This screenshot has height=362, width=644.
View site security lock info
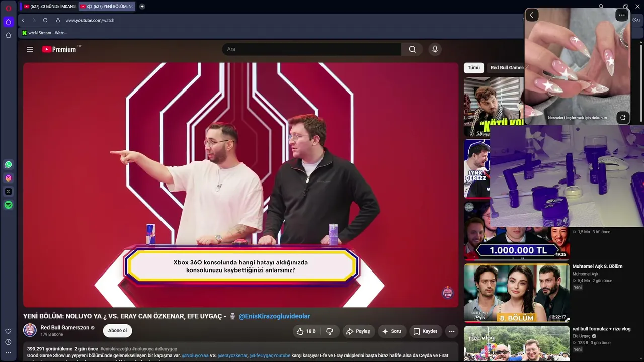(58, 20)
